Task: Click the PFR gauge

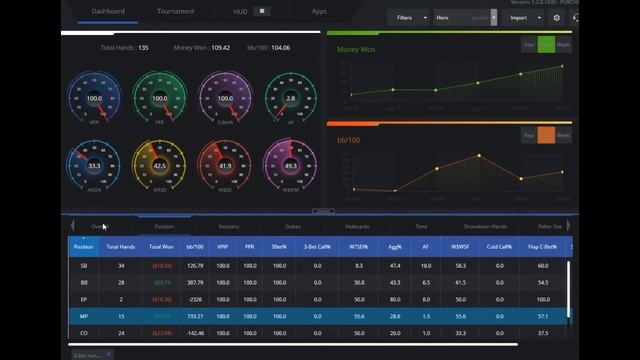Action: tap(160, 98)
